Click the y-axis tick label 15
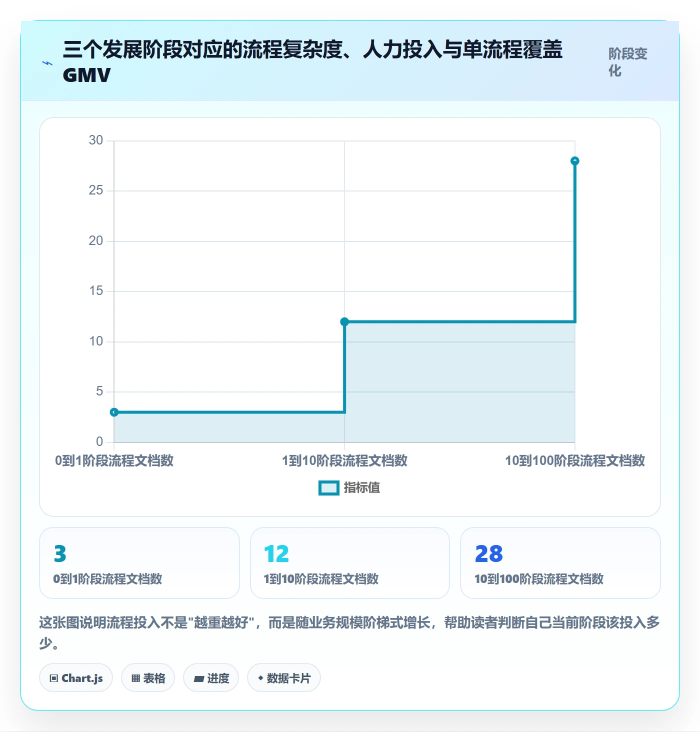700x732 pixels. coord(96,291)
